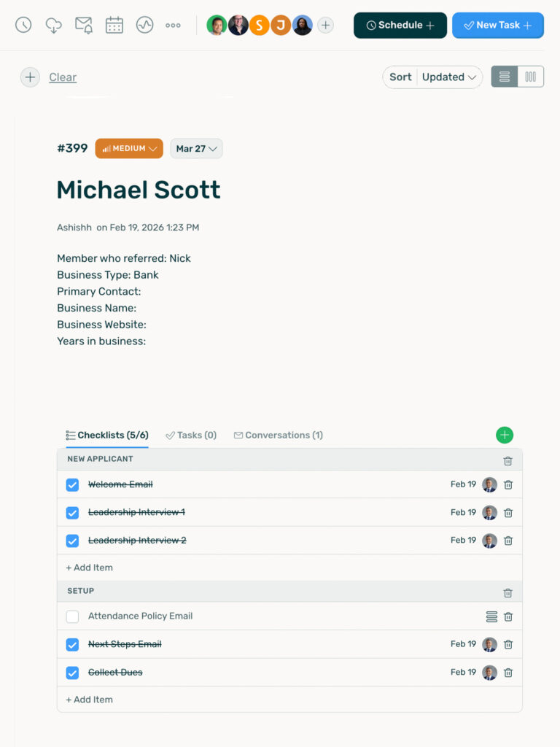
Task: Delete the Welcome Email checklist item
Action: 508,485
